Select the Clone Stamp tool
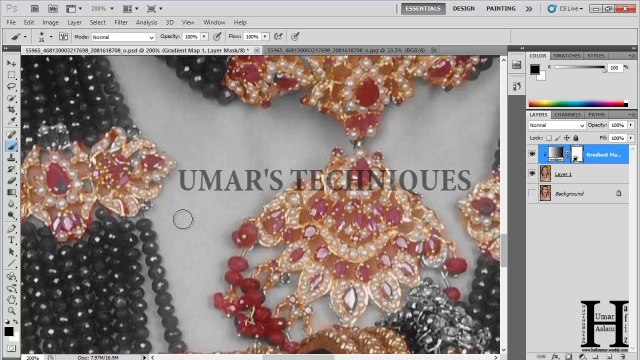 click(11, 158)
